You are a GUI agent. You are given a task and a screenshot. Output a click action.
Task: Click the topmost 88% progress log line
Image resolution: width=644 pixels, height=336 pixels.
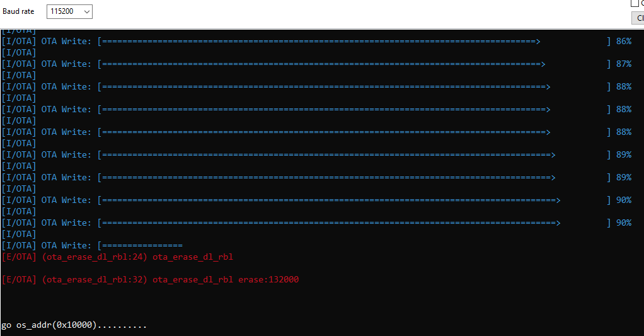[x=317, y=86]
